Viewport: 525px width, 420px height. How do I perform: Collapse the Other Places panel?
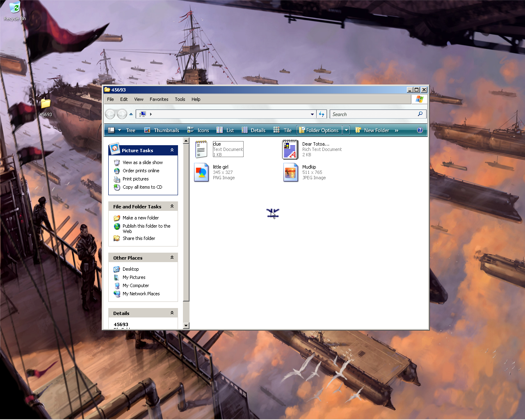coord(172,258)
